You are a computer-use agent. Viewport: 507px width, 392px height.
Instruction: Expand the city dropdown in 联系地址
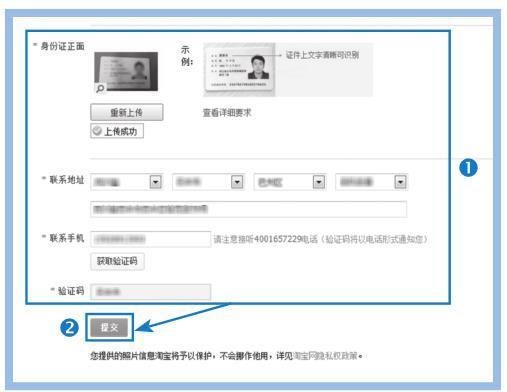tap(237, 182)
